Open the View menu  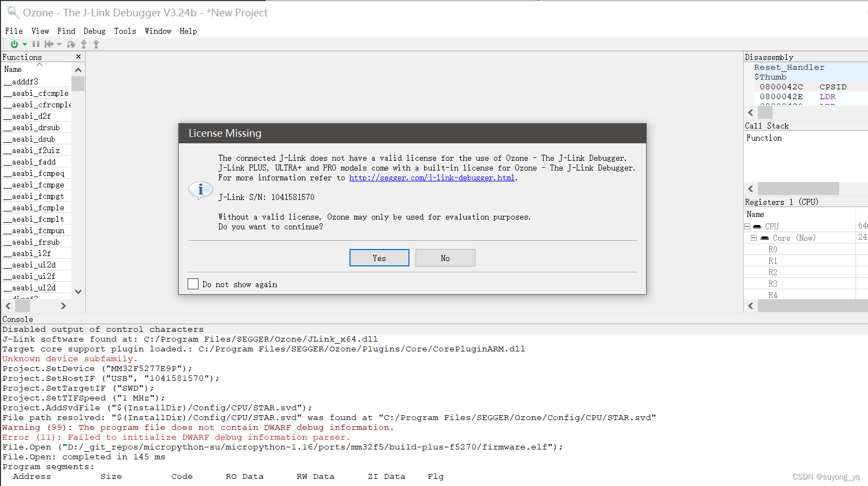coord(40,31)
